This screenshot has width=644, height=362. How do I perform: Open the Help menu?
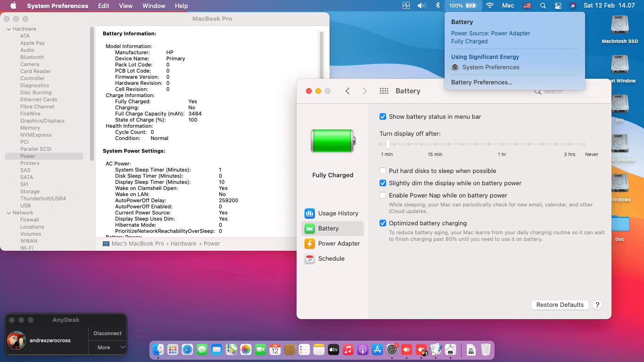(x=182, y=6)
